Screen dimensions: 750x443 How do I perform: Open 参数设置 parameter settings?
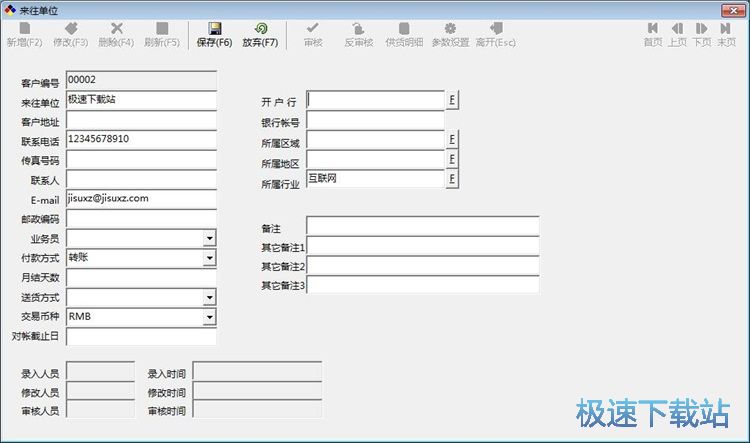click(x=450, y=34)
